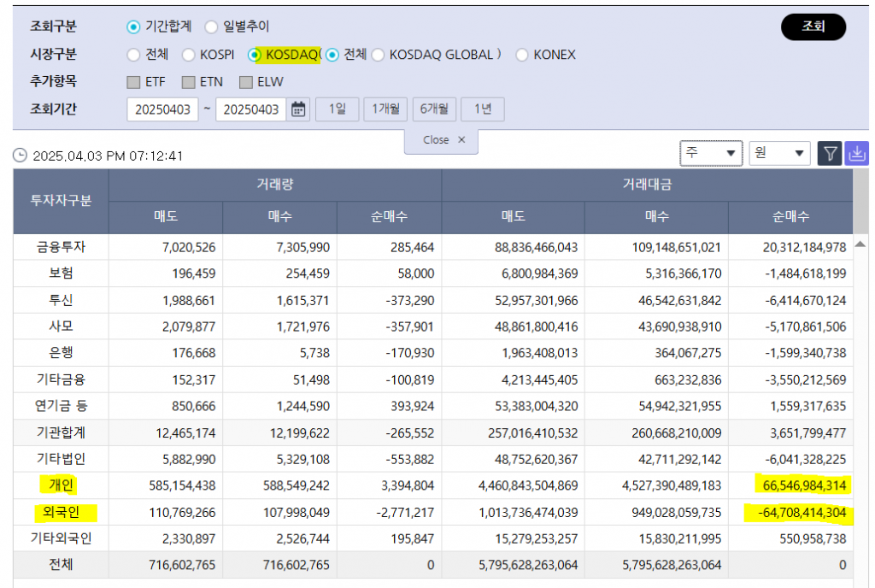Enable the ETF checkbox
Screen dimensions: 875x588
[132, 82]
